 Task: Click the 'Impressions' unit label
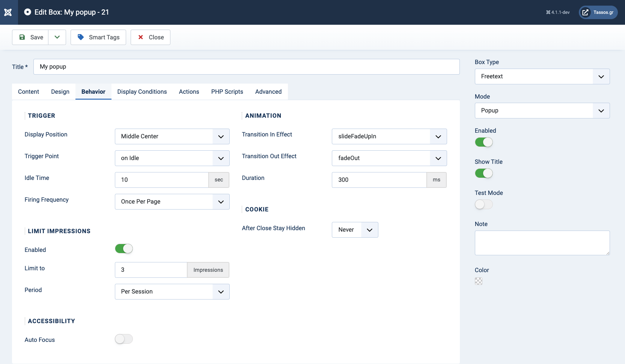(x=208, y=270)
